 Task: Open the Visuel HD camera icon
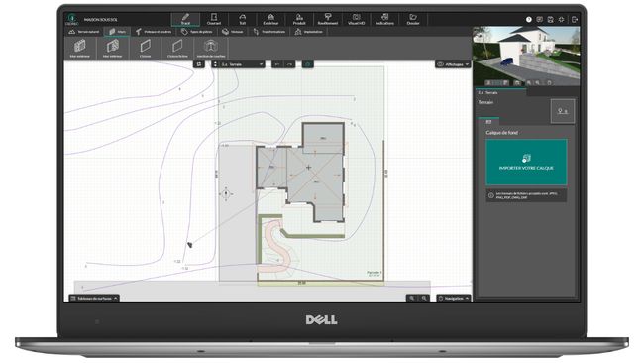[356, 19]
